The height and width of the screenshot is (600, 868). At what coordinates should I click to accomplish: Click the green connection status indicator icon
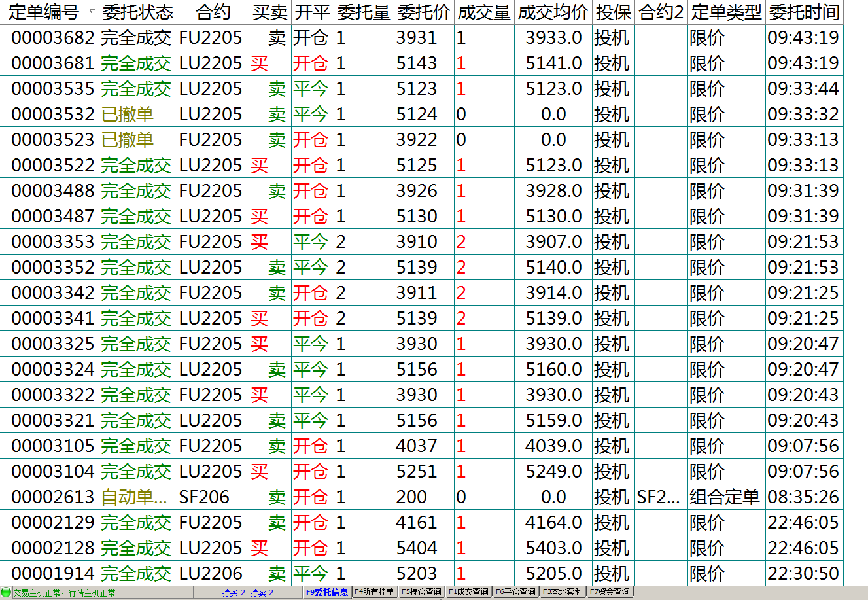coord(6,593)
